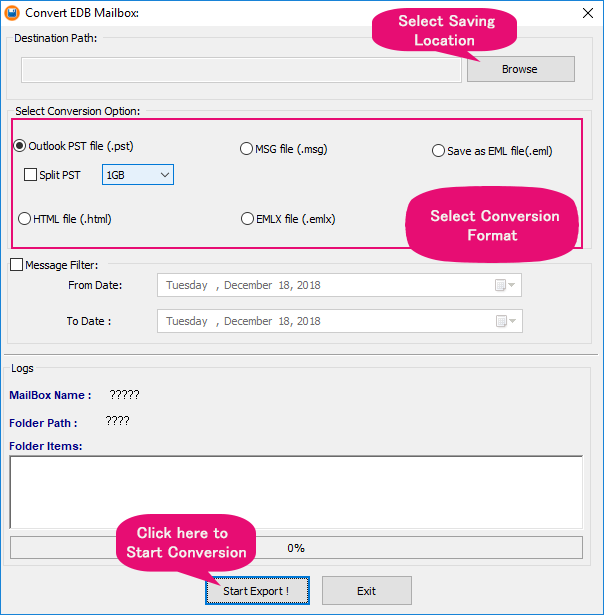The height and width of the screenshot is (615, 604).
Task: Click the ????? mailbox name value
Action: point(124,395)
